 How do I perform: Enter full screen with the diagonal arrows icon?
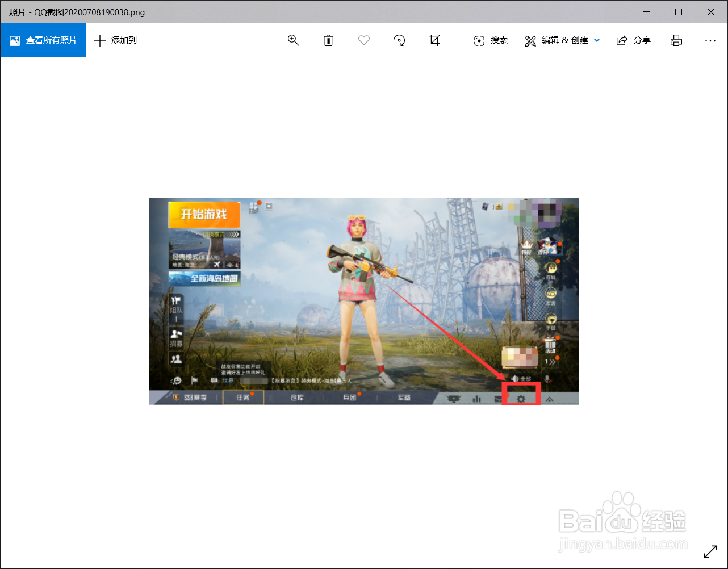[710, 551]
